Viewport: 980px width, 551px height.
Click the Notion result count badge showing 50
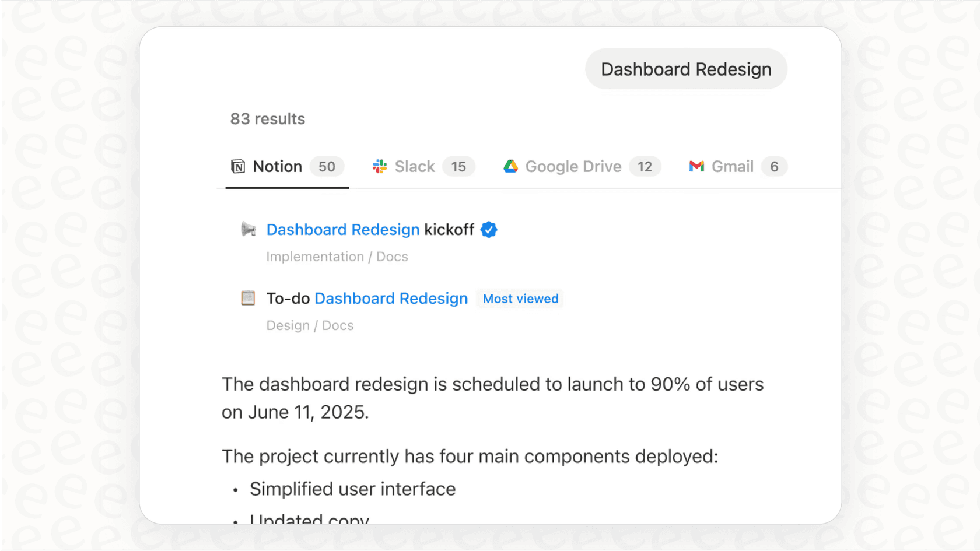pos(327,166)
